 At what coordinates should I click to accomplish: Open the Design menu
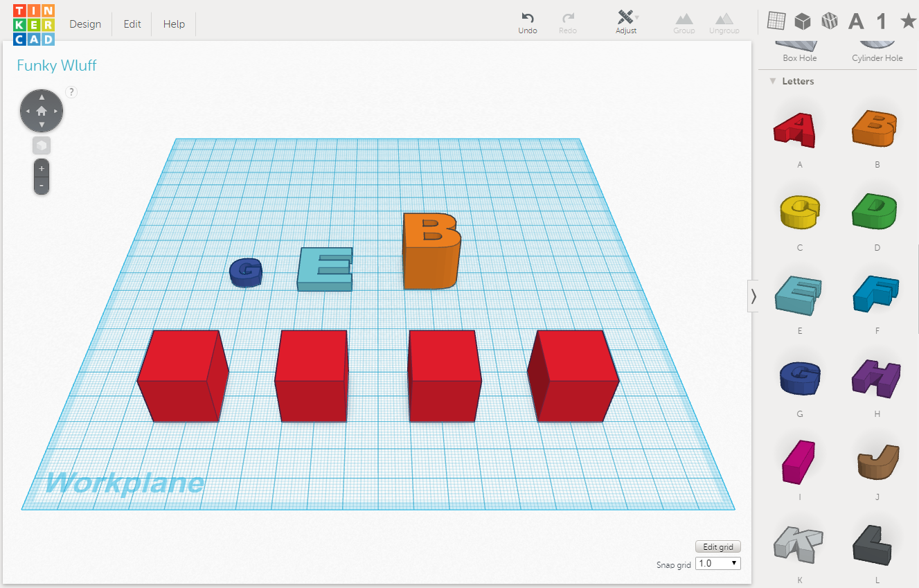click(x=84, y=24)
